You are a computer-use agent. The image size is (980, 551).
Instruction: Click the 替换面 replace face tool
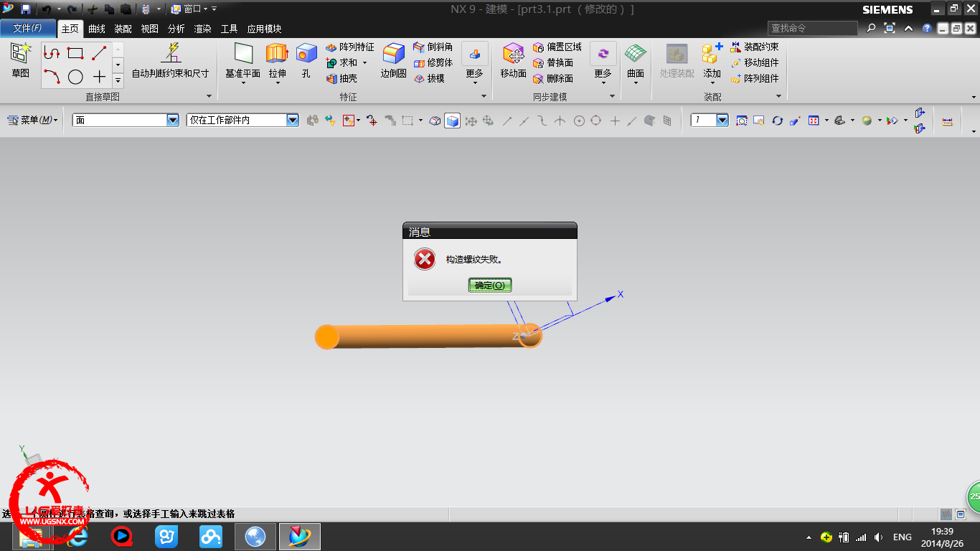(x=553, y=62)
